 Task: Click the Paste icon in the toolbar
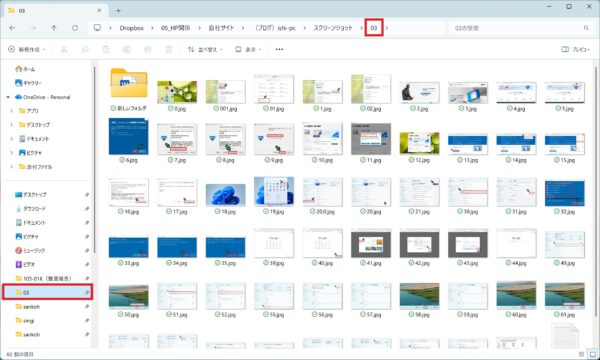tap(106, 49)
